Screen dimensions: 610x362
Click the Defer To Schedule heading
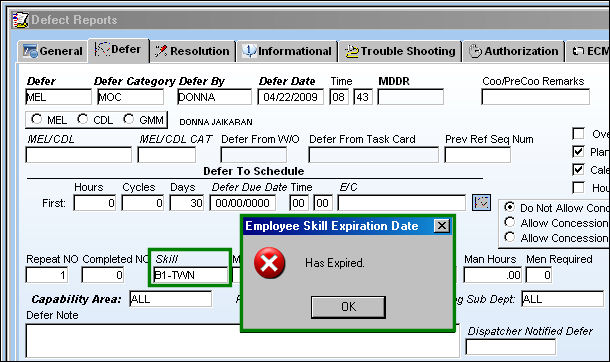tap(254, 171)
